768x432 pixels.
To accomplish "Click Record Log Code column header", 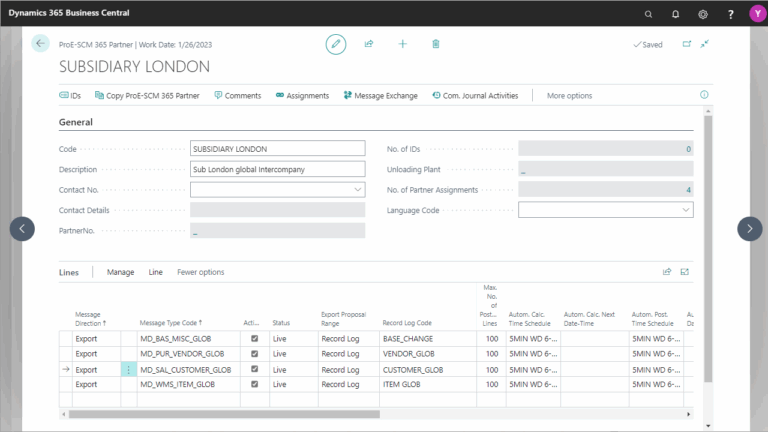I will pos(407,323).
